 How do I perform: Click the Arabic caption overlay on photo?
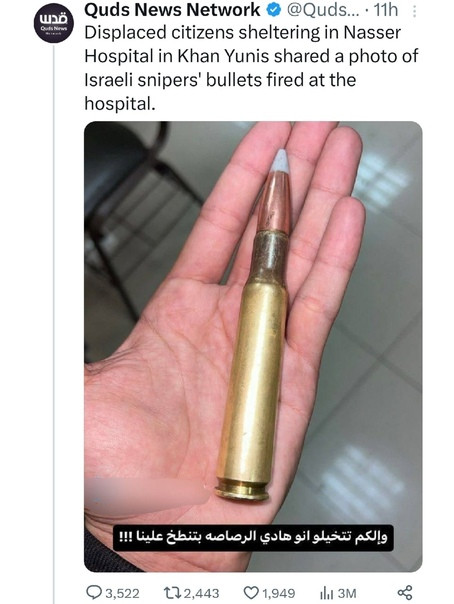point(253,538)
